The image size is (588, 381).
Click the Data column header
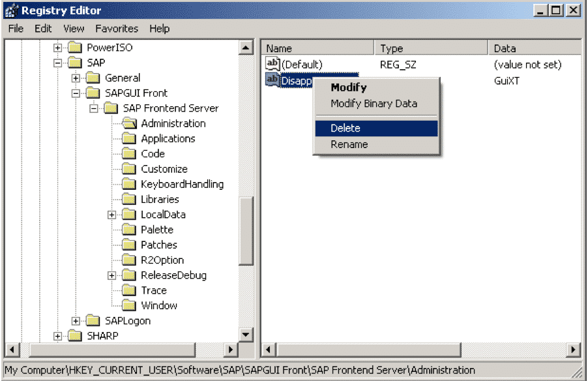coord(535,48)
